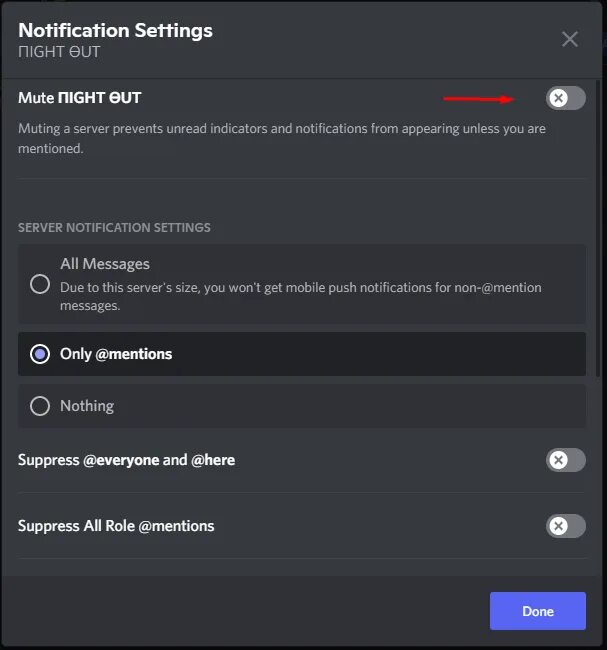Click the 'Suppress All Role @mentions' label

(x=116, y=526)
